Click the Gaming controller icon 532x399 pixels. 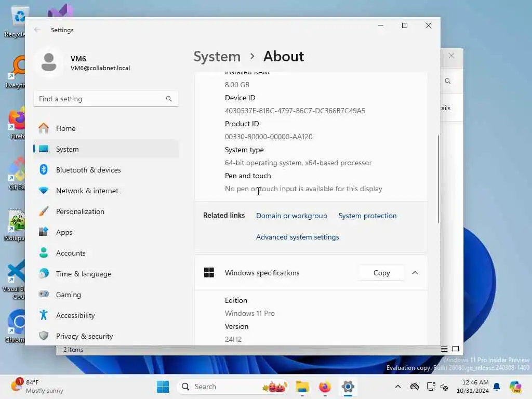pyautogui.click(x=44, y=294)
